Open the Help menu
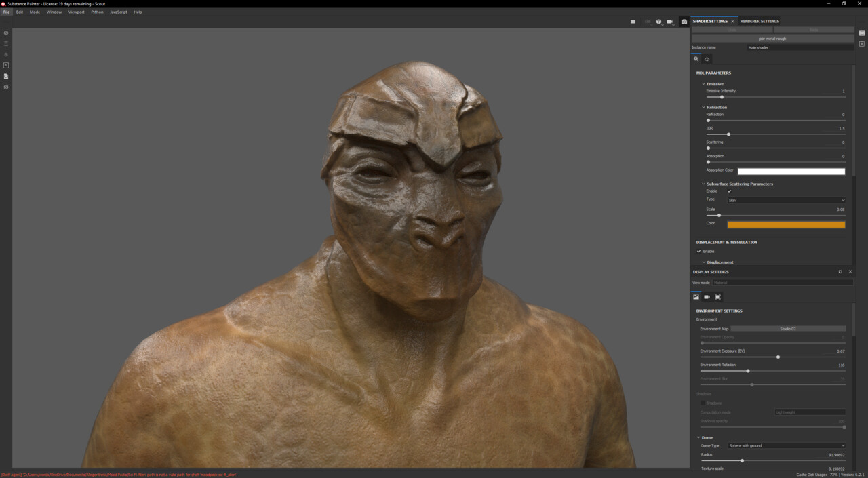 (x=138, y=12)
